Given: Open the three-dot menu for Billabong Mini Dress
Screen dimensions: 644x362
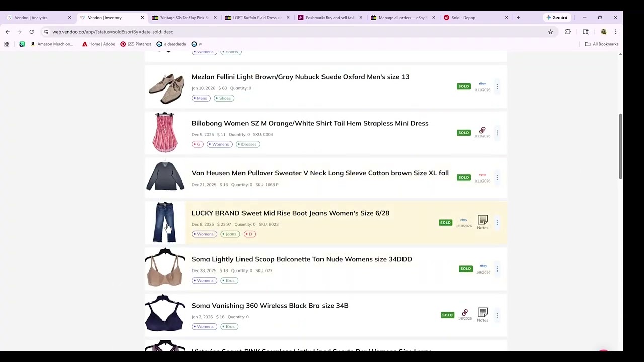Looking at the screenshot, I should (497, 133).
